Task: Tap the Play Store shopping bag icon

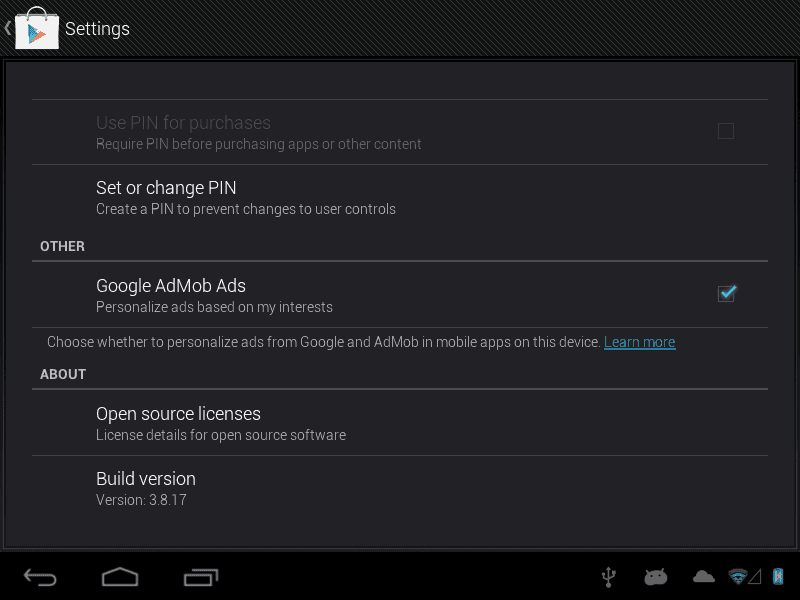Action: [37, 29]
